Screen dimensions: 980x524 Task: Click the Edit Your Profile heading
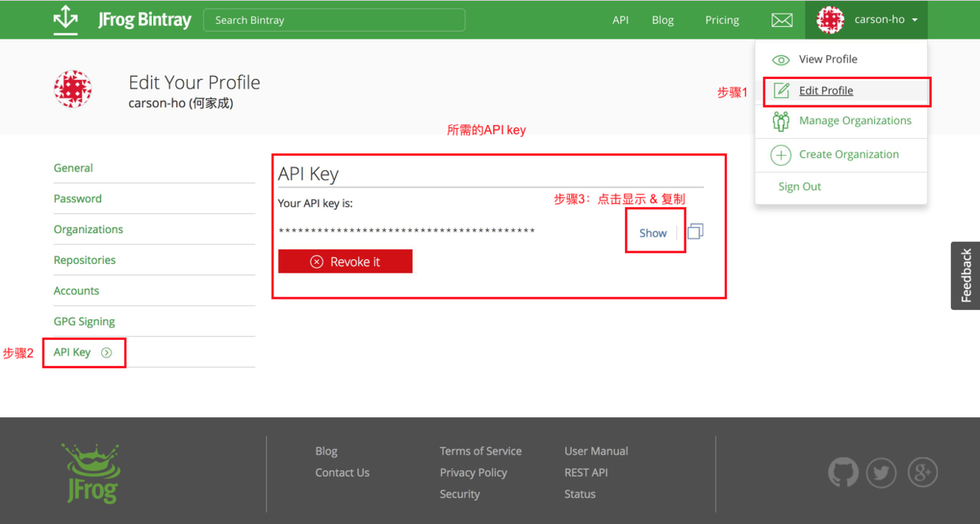pos(194,82)
